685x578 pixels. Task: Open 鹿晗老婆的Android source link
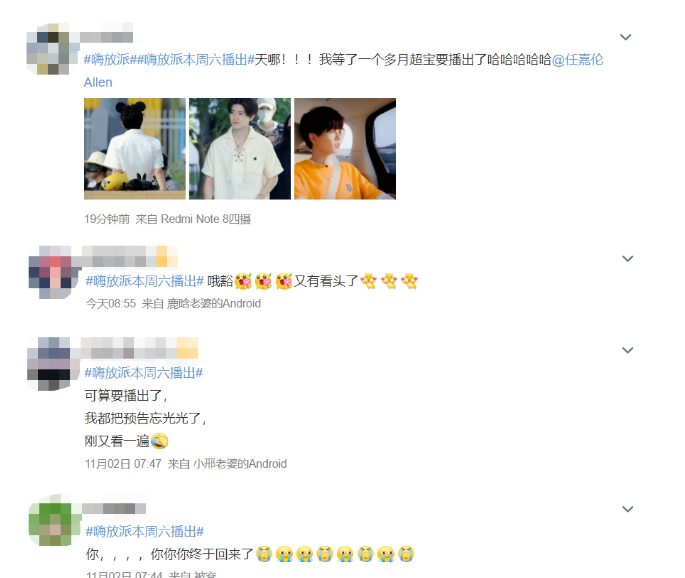coord(214,304)
